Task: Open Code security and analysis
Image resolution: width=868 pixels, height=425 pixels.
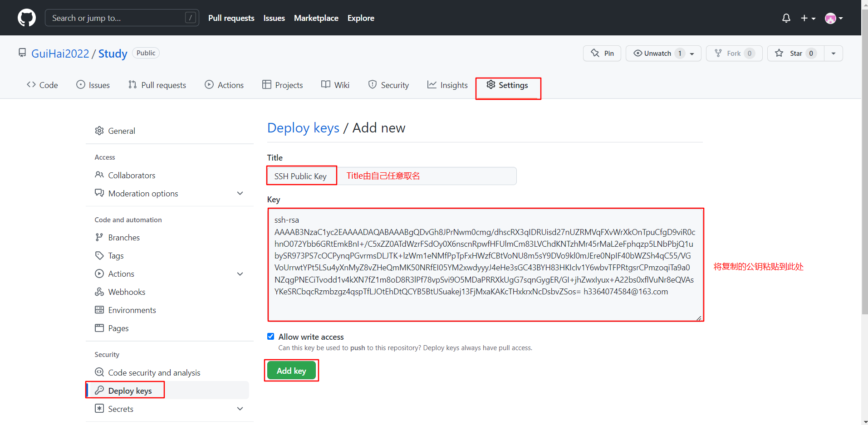Action: [x=169, y=372]
